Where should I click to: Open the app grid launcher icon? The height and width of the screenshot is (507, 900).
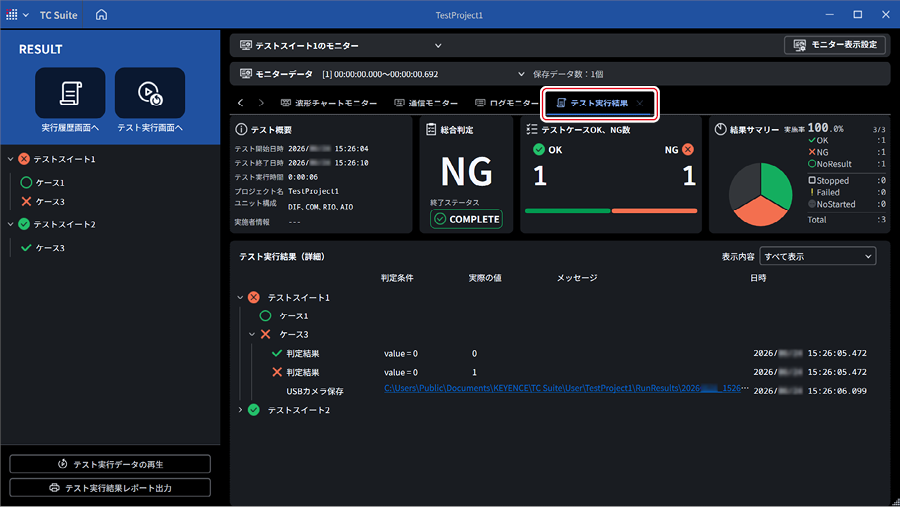(x=11, y=14)
